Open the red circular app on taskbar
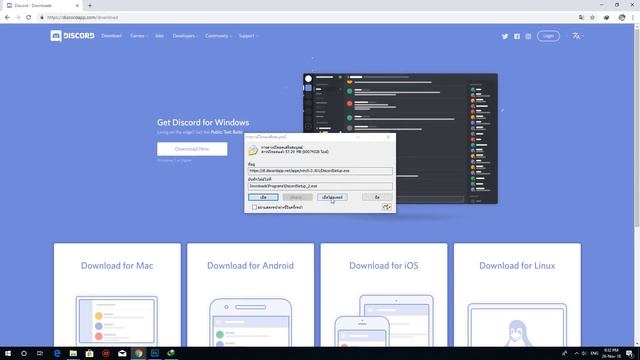This screenshot has width=640, height=360. (x=106, y=353)
